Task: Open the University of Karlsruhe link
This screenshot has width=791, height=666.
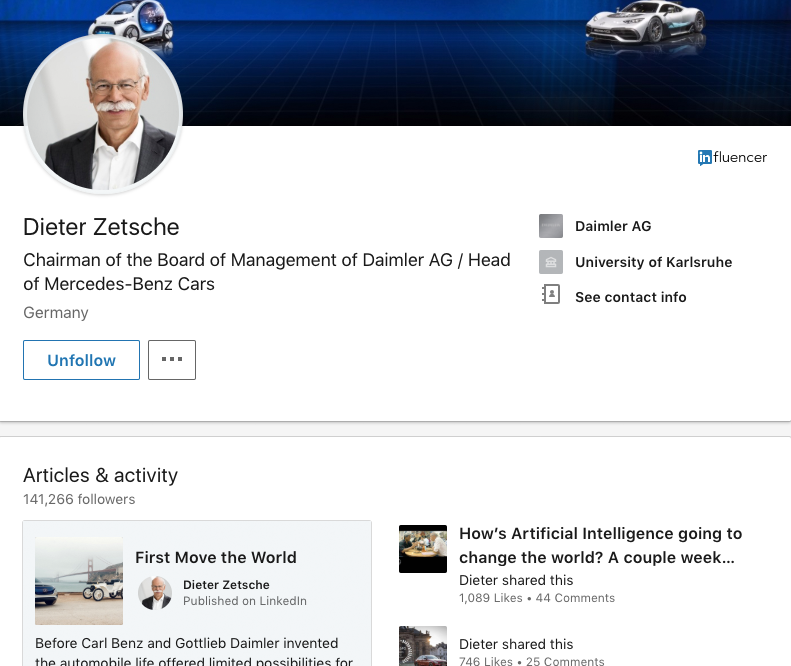Action: [x=653, y=262]
